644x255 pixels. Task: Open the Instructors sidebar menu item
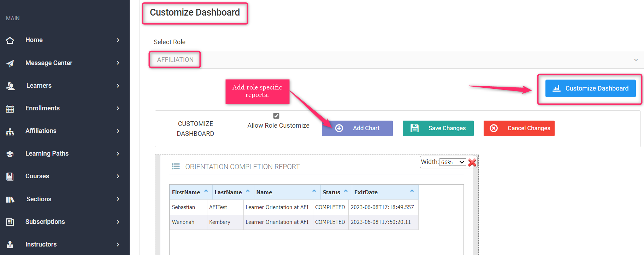41,244
